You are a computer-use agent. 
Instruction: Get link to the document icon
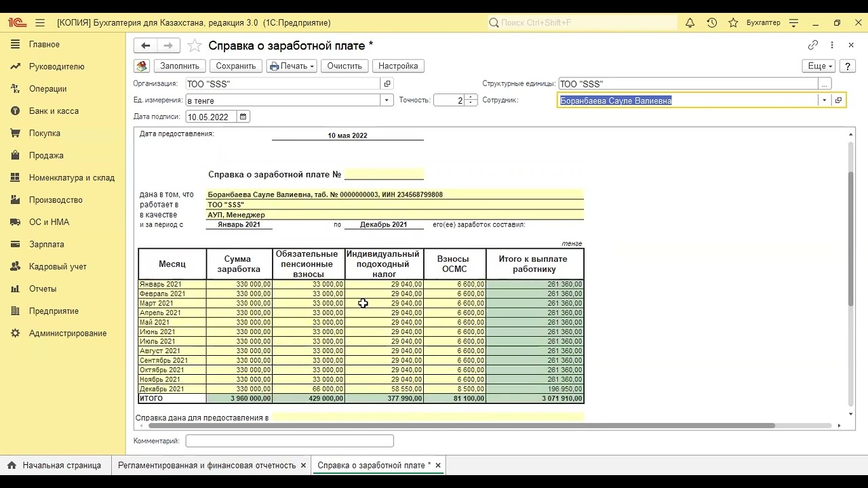click(813, 45)
